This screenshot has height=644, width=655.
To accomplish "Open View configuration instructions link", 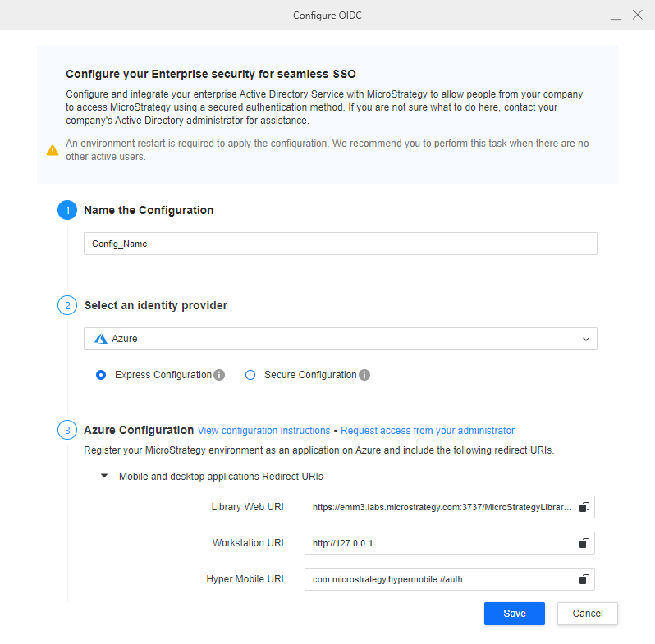I will [264, 431].
